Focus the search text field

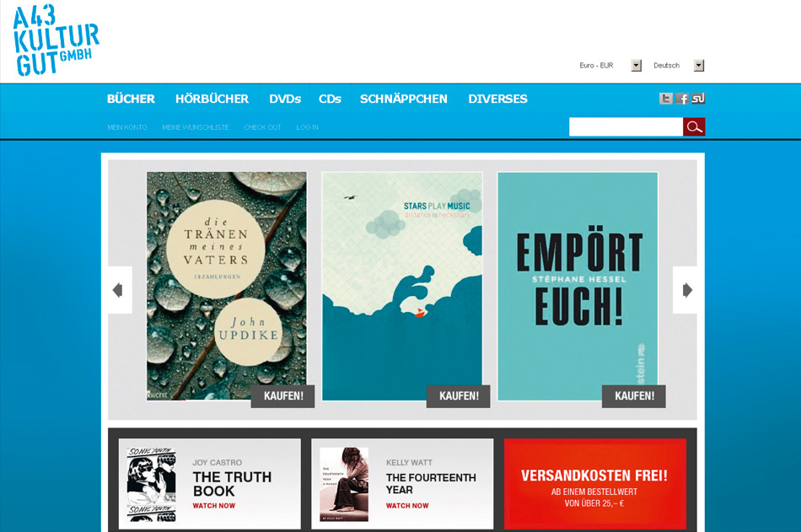pos(626,126)
